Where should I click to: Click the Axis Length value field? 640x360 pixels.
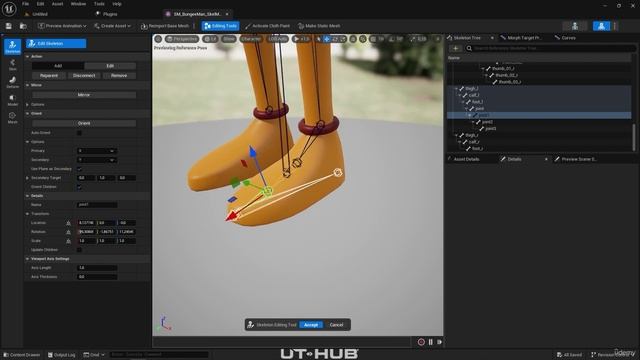click(97, 268)
